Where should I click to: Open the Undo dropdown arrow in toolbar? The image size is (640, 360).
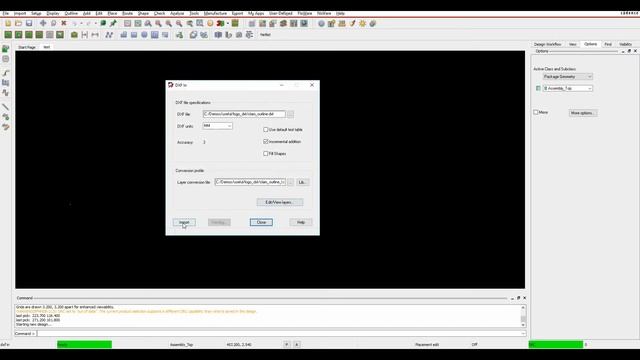tap(81, 23)
